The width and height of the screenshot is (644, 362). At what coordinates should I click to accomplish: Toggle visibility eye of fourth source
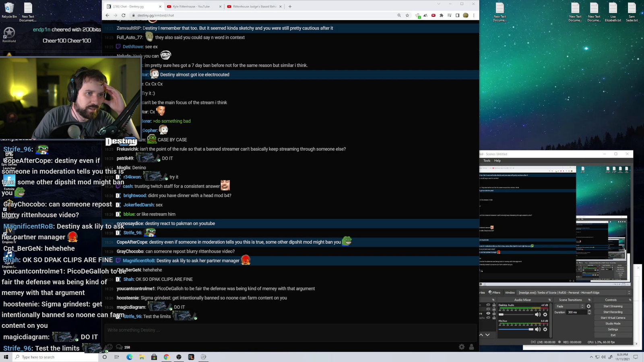pos(488,318)
